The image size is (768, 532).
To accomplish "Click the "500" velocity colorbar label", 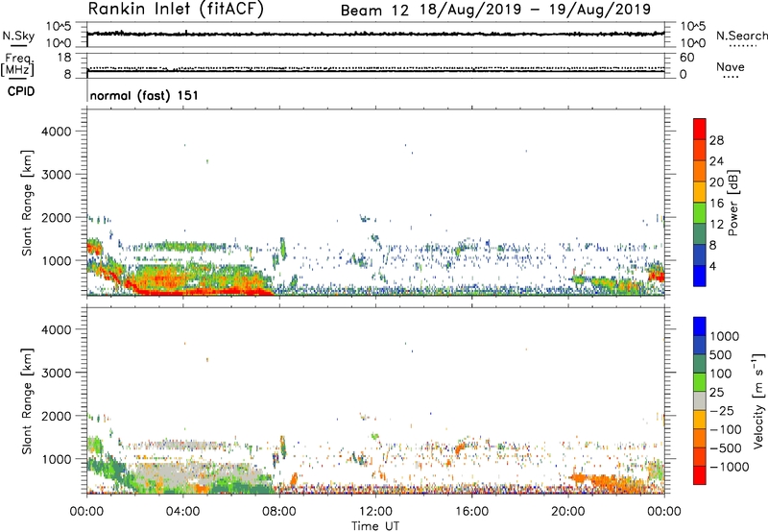I will point(721,355).
